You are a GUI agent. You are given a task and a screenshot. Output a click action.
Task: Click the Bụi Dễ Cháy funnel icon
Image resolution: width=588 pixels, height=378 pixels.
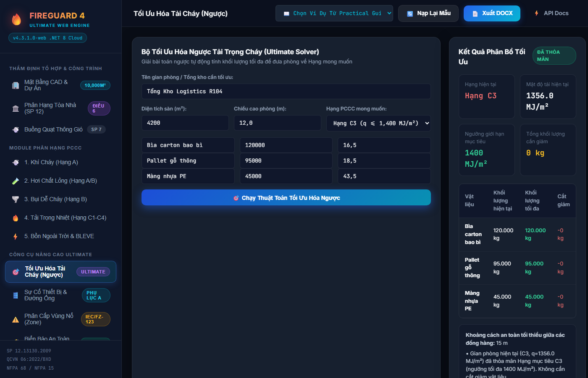coord(16,199)
